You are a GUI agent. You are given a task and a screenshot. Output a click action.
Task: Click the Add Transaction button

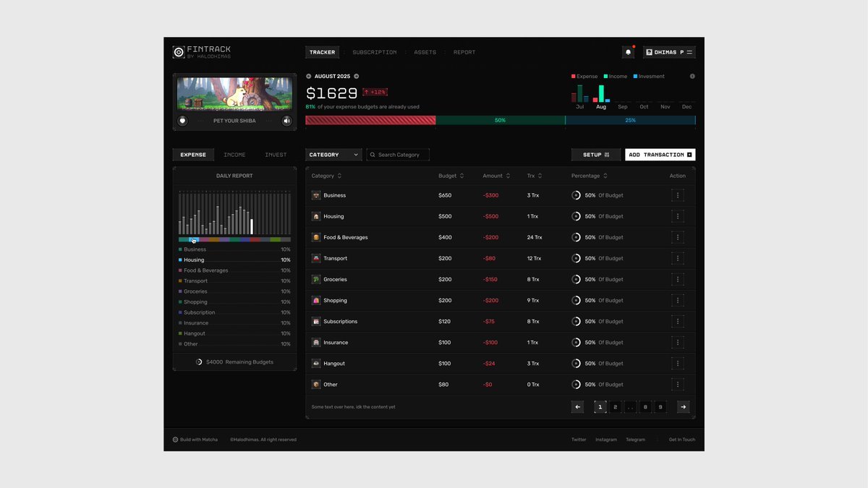[660, 155]
